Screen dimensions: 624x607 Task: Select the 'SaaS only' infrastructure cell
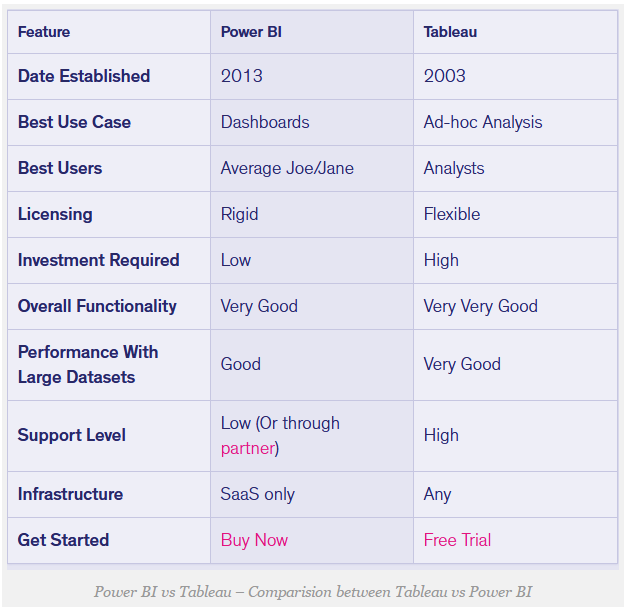click(257, 494)
